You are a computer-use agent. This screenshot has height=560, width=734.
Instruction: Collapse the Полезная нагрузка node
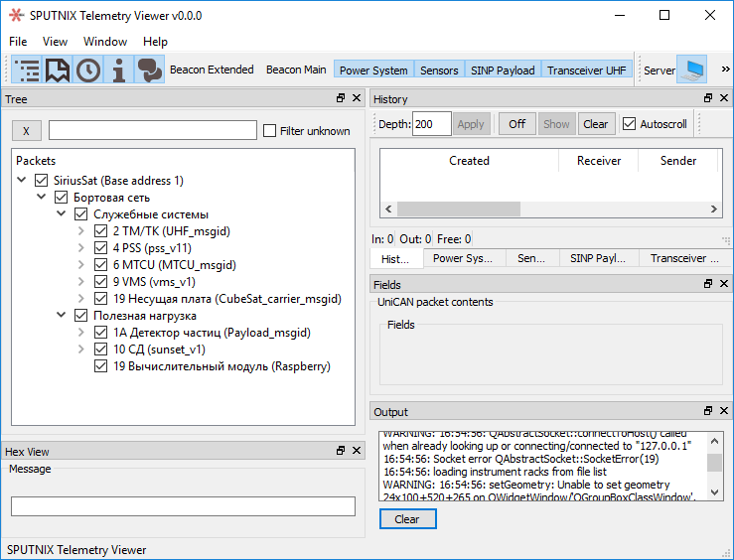click(x=61, y=315)
